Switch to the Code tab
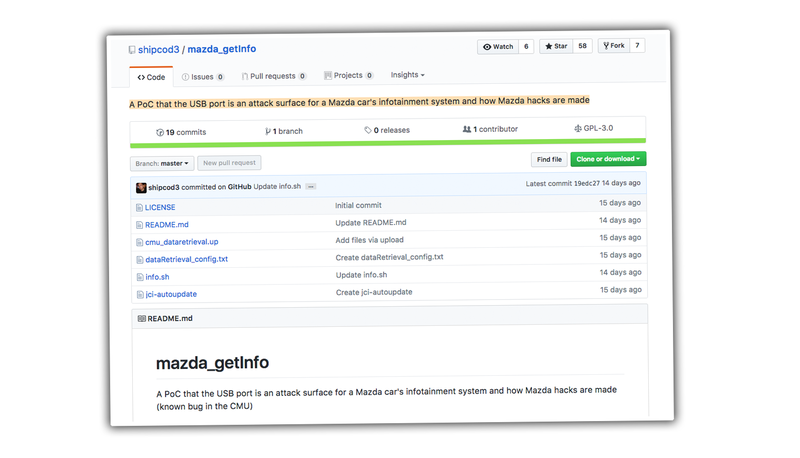This screenshot has width=800, height=458. pyautogui.click(x=151, y=77)
